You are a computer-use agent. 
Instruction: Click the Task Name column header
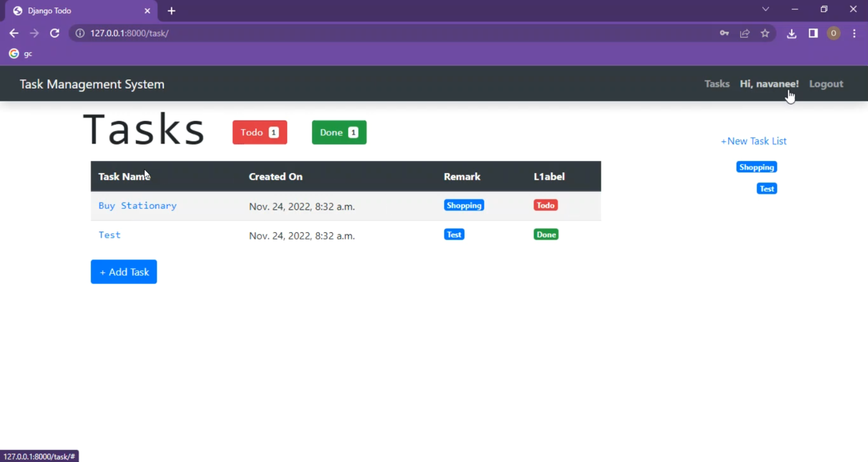click(124, 177)
